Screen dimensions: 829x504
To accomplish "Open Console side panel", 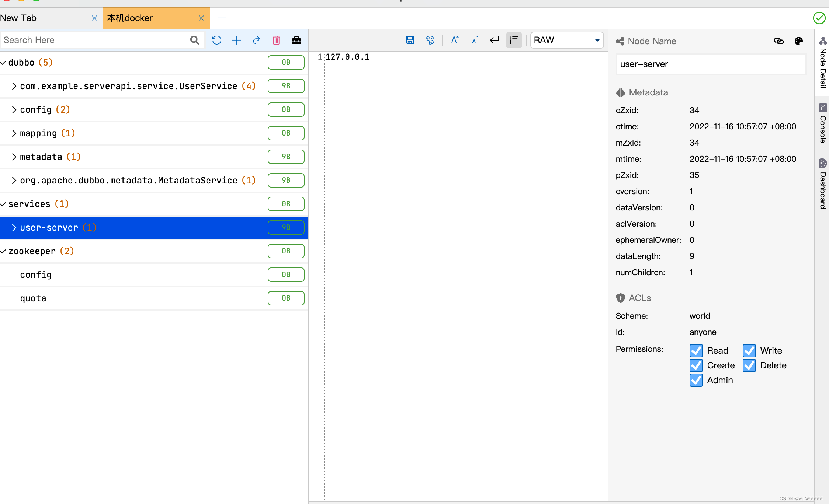I will (x=823, y=123).
